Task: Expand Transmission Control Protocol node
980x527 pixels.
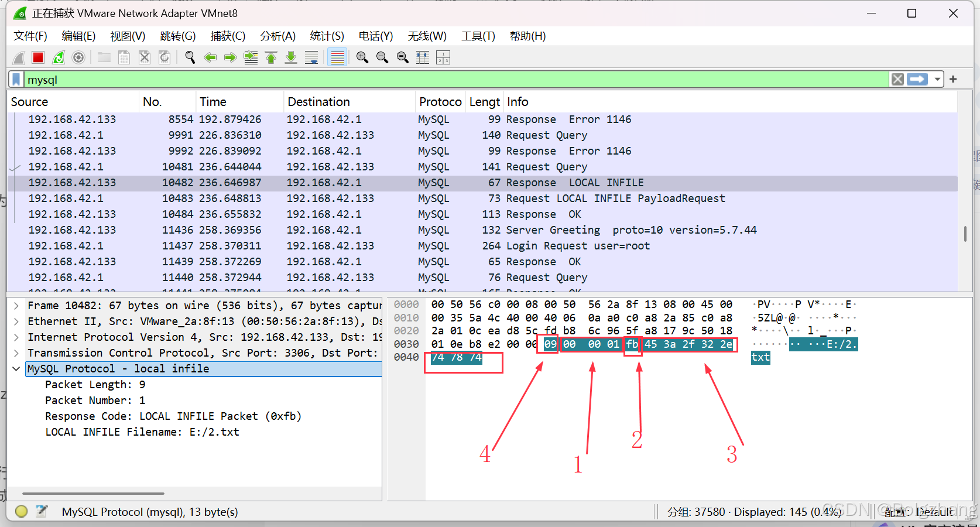Action: coord(16,353)
